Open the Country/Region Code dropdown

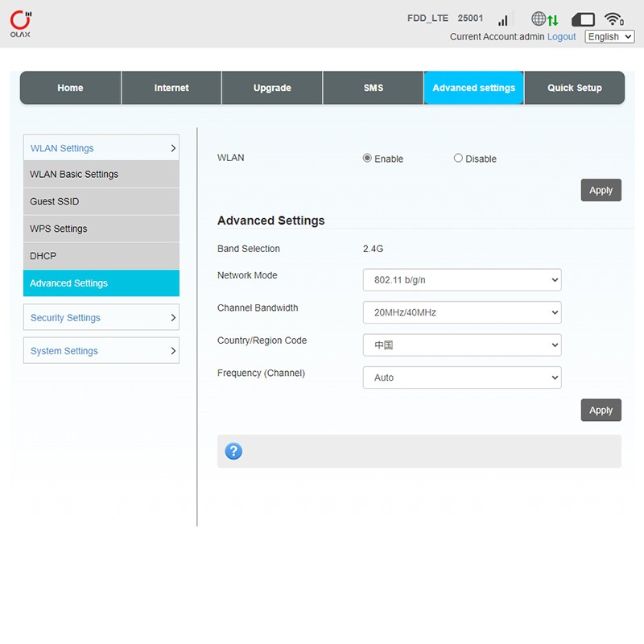click(x=462, y=345)
